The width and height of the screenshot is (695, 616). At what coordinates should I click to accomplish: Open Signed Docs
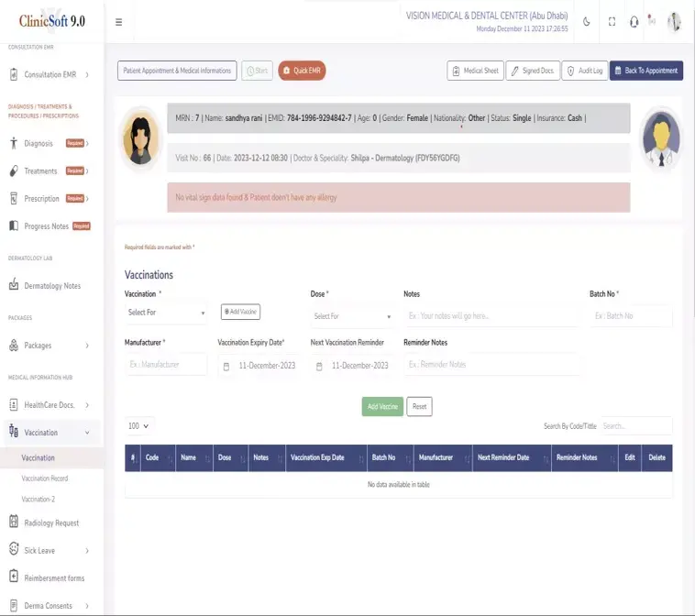pos(532,71)
